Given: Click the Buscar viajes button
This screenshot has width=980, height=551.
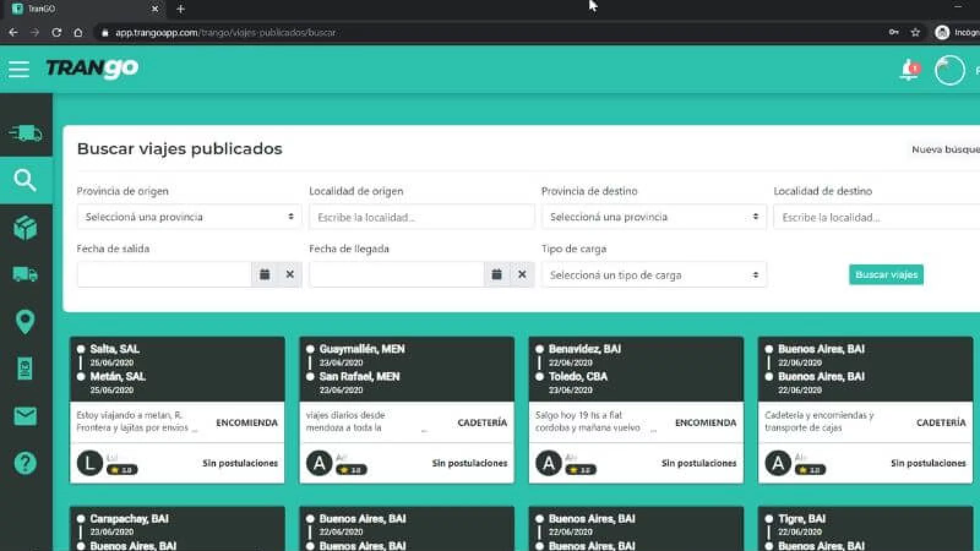Looking at the screenshot, I should (886, 274).
